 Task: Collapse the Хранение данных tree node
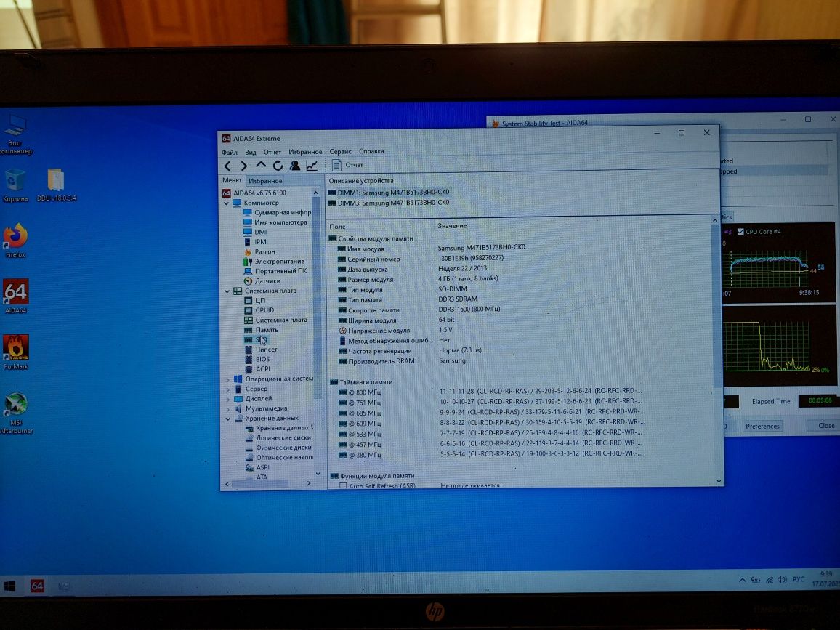(x=227, y=419)
